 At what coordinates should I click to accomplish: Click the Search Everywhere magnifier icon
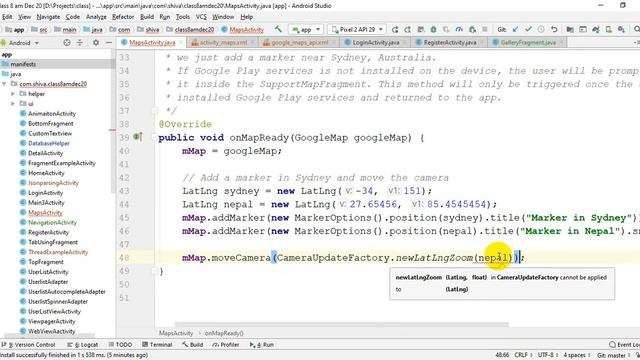coord(636,29)
